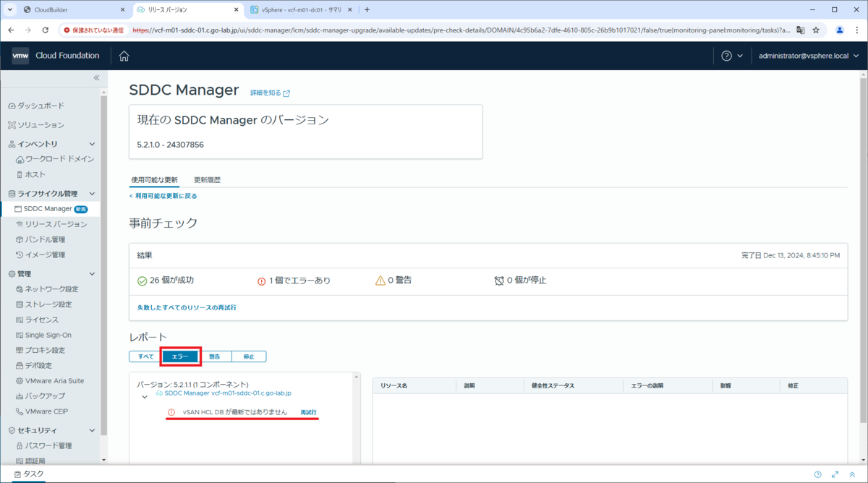Viewport: 868px width, 483px height.
Task: Click the red error icon by vSAN HCL DB
Action: [171, 412]
